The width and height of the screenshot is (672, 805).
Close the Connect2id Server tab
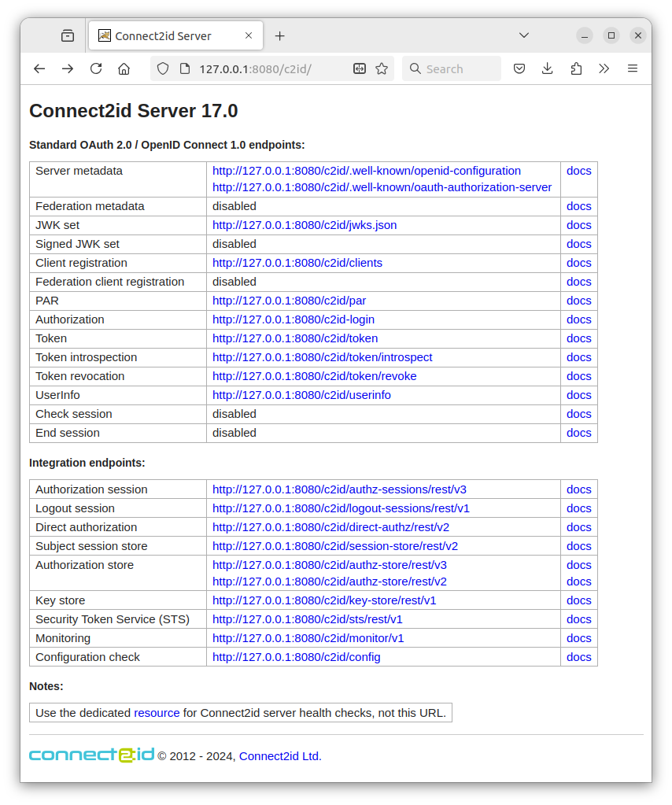click(249, 35)
